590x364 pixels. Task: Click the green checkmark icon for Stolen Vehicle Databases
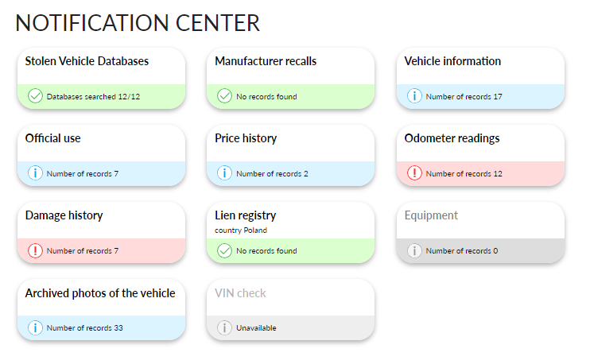(35, 96)
